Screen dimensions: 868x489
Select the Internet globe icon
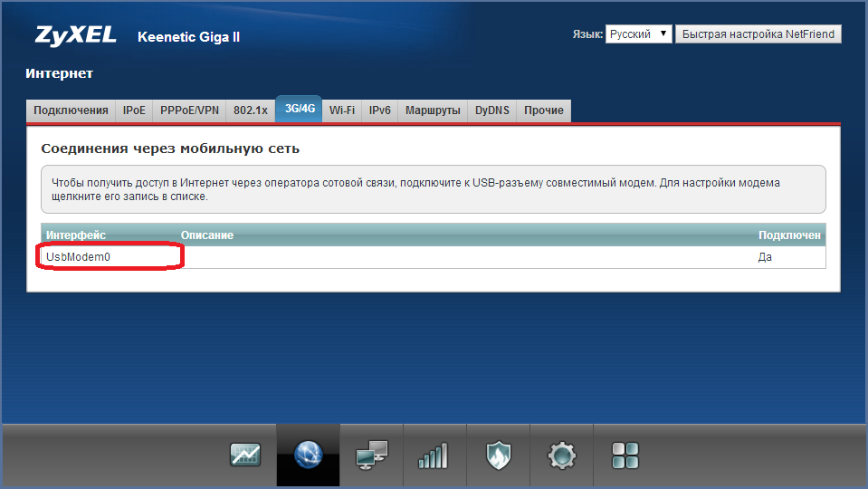(x=308, y=455)
